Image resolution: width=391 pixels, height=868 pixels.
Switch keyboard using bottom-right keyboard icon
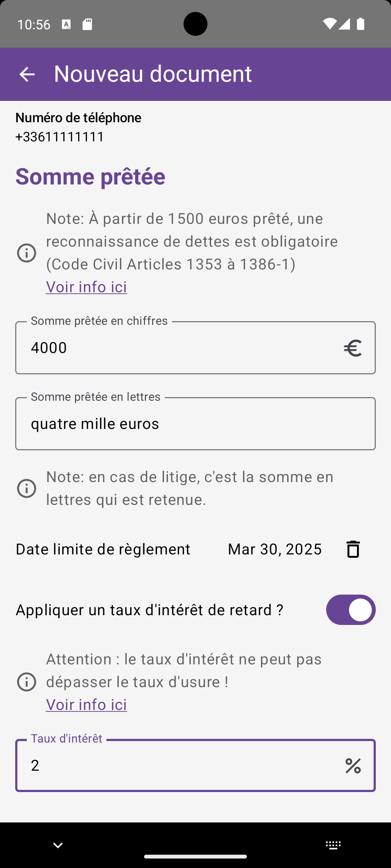333,845
